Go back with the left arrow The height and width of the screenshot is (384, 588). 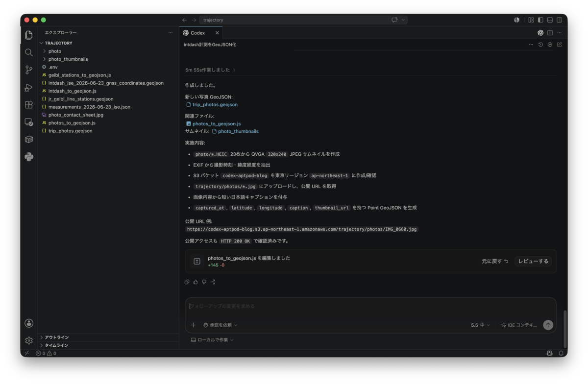tap(184, 20)
